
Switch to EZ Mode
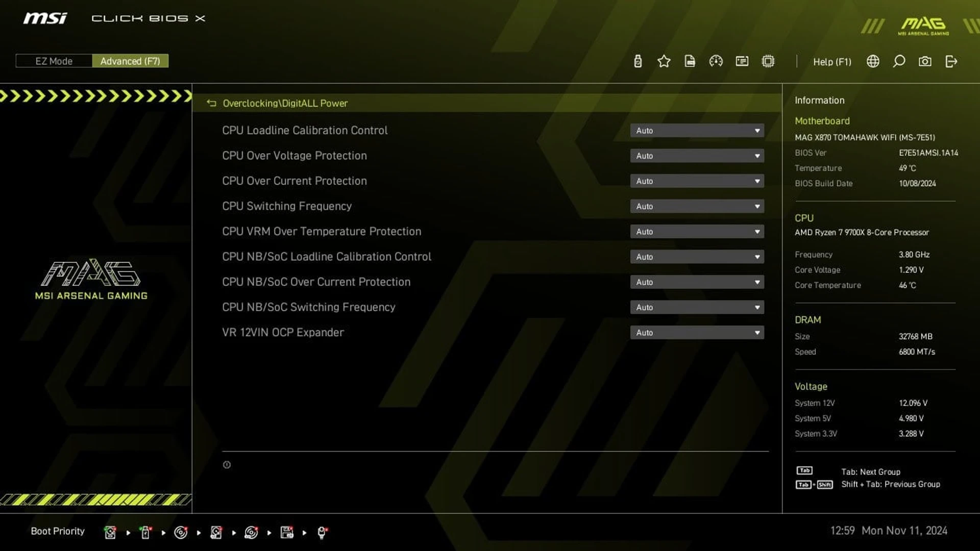point(54,61)
